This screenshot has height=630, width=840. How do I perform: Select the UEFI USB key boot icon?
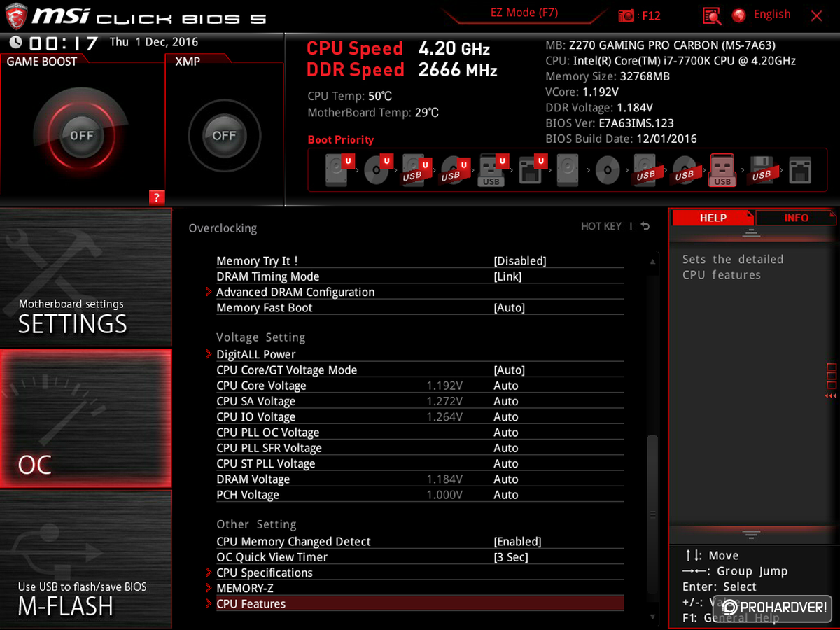pos(492,170)
